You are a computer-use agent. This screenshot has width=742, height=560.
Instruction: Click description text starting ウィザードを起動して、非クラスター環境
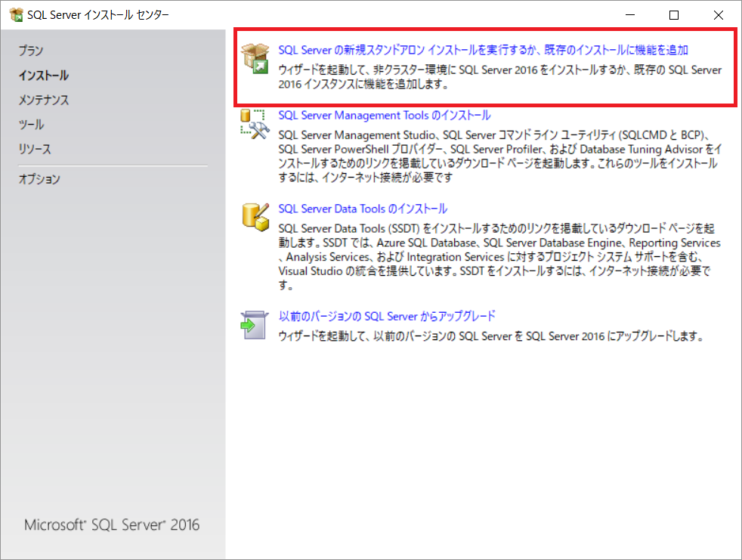click(x=499, y=76)
